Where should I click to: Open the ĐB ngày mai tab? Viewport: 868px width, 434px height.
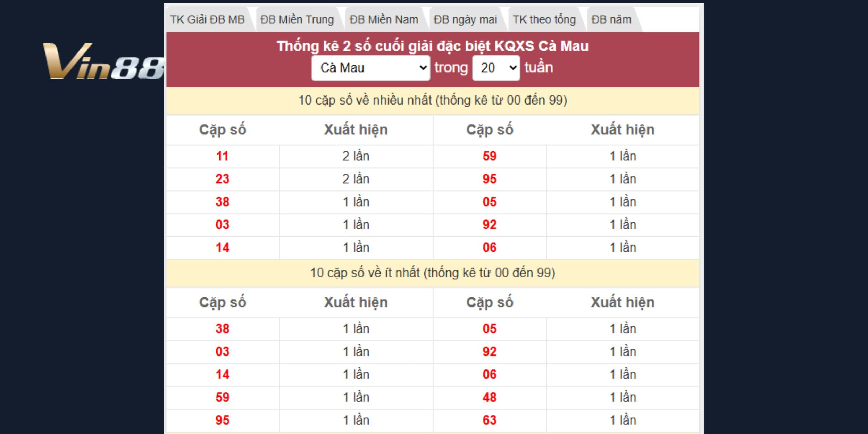(x=464, y=20)
